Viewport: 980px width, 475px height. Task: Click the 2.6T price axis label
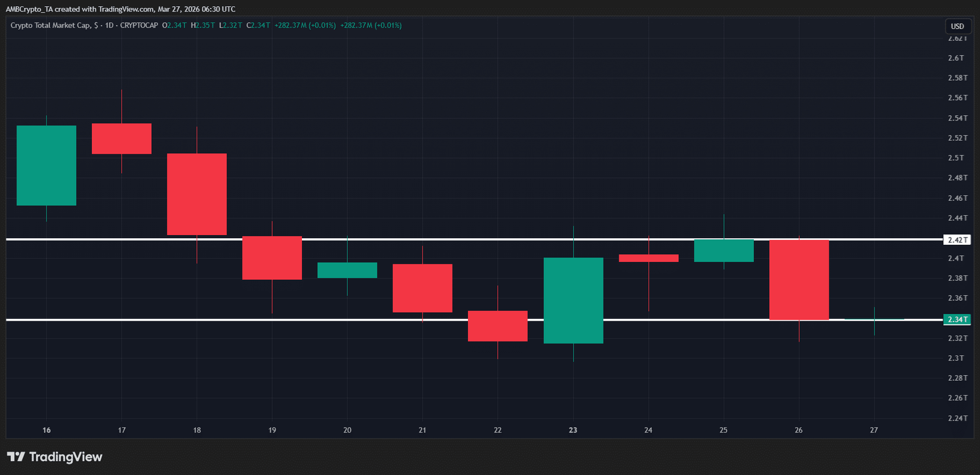point(956,58)
